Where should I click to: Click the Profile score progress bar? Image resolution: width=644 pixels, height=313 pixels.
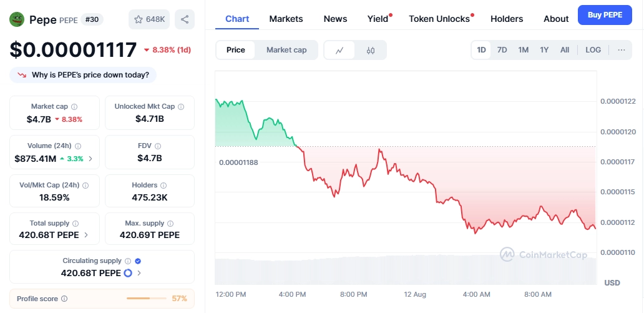pos(147,299)
